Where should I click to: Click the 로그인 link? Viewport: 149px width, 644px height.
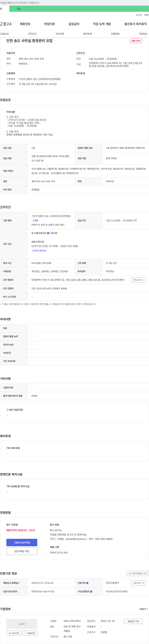pos(139,15)
